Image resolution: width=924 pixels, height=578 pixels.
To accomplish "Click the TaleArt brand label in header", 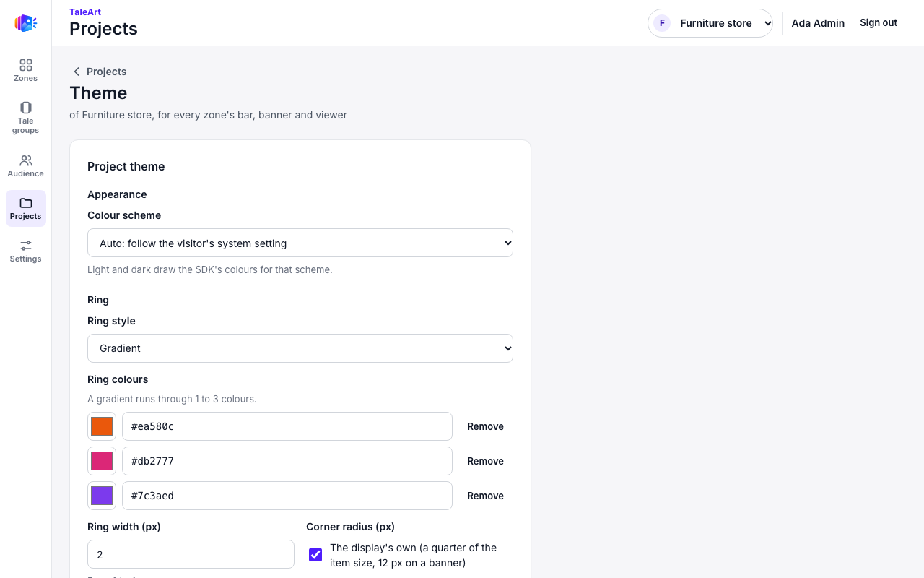I will coord(85,12).
